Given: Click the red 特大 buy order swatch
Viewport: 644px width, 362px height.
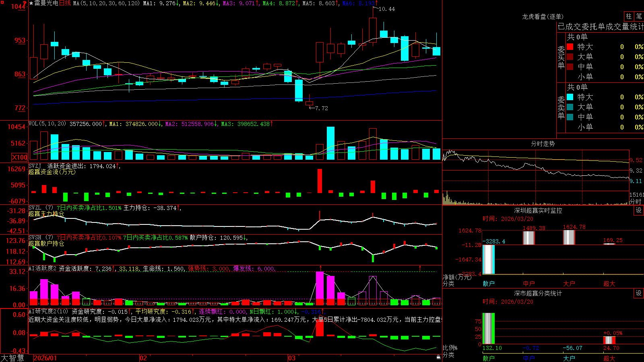Looking at the screenshot, I should [x=570, y=47].
